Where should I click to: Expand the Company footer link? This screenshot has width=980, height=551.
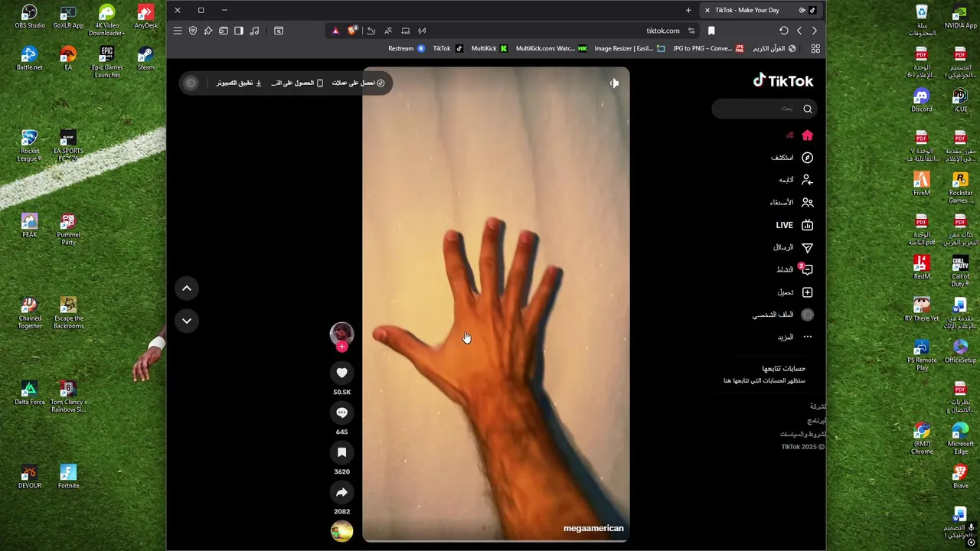pyautogui.click(x=818, y=406)
